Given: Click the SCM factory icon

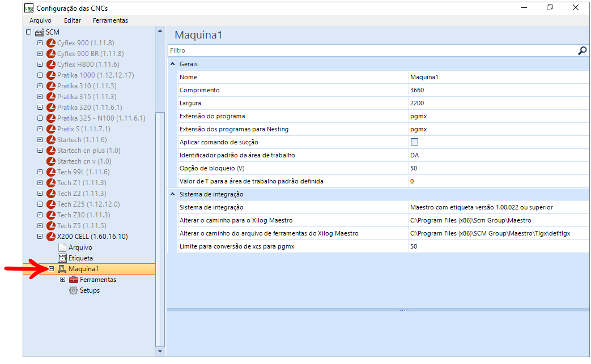Looking at the screenshot, I should 40,32.
